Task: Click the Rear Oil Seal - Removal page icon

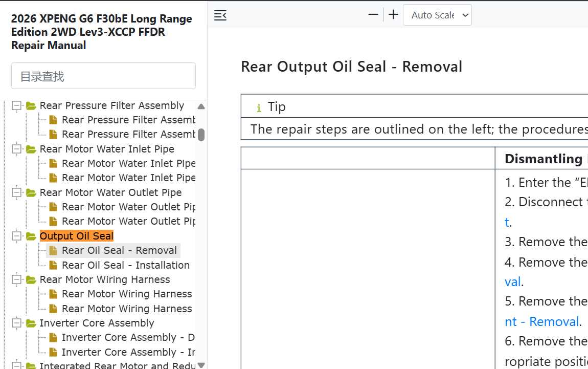Action: (53, 250)
